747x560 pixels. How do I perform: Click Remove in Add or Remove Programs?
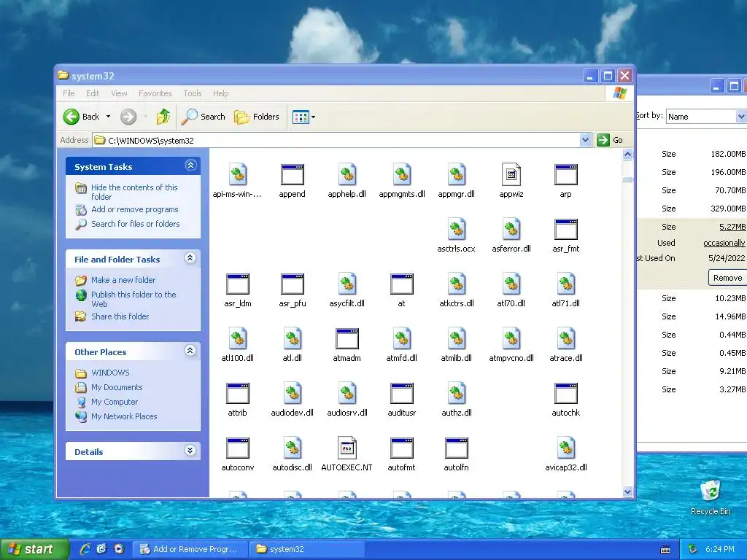point(727,278)
